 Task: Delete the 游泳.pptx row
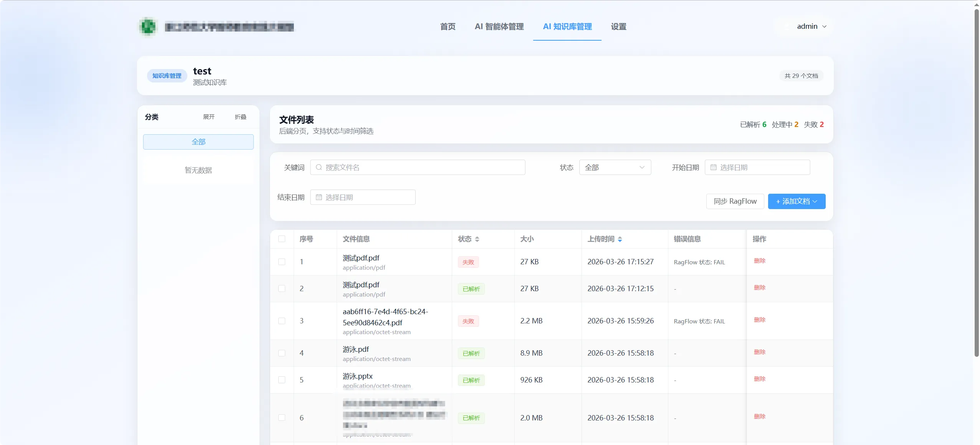tap(760, 379)
